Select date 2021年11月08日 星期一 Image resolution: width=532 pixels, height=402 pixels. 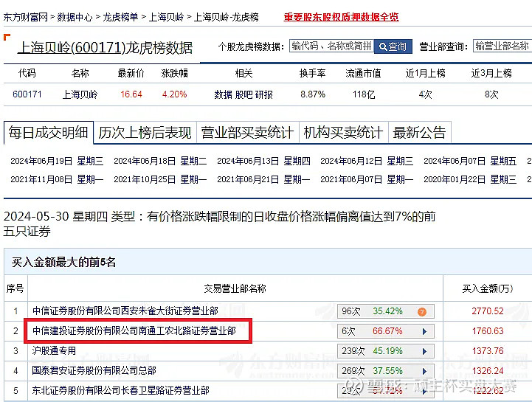tap(57, 179)
